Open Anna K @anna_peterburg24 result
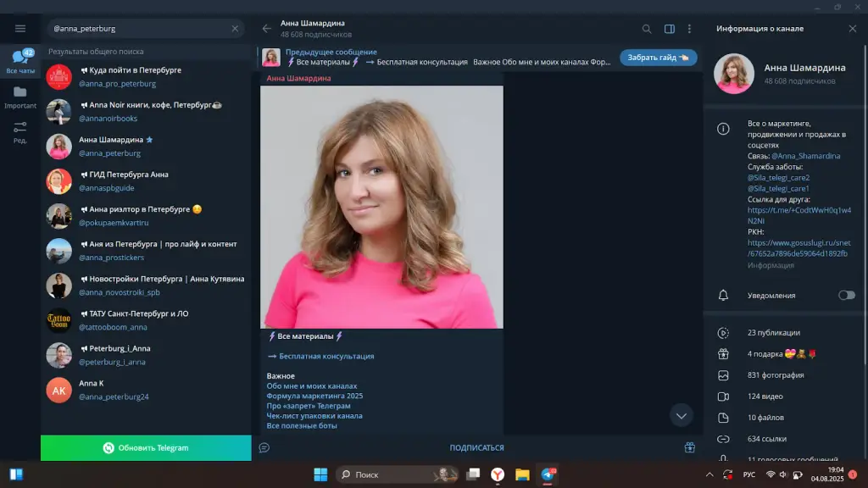Image resolution: width=868 pixels, height=488 pixels. coord(146,390)
